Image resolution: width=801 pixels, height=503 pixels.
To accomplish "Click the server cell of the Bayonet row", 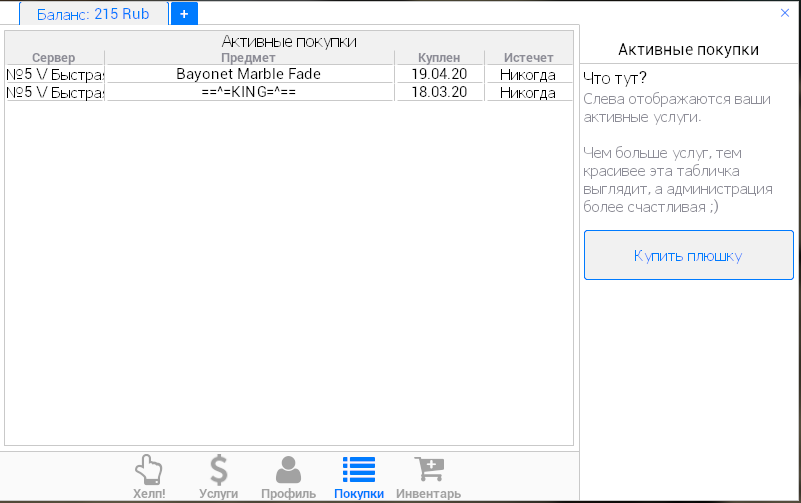I will tap(55, 74).
